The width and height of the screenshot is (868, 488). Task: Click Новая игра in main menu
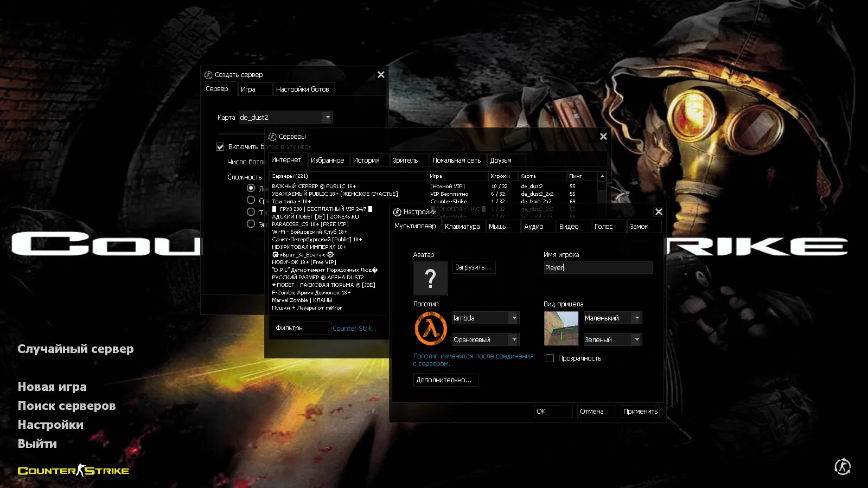[x=52, y=387]
